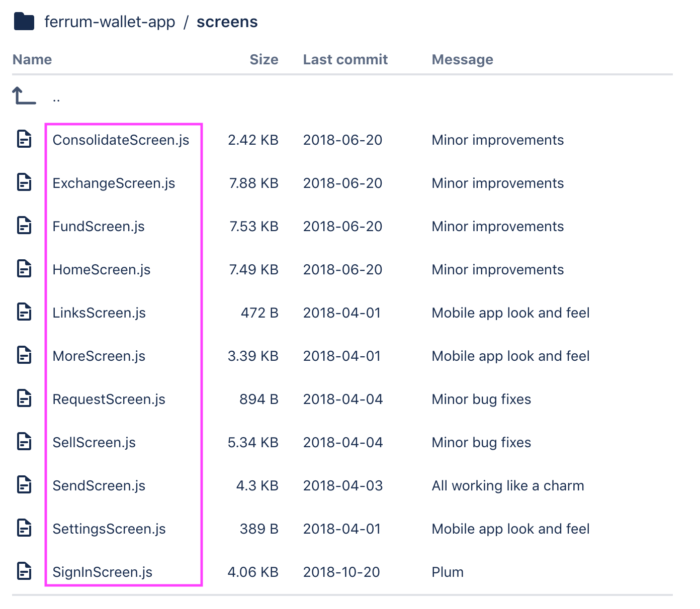Click the Size column header
The width and height of the screenshot is (700, 609).
tap(264, 60)
